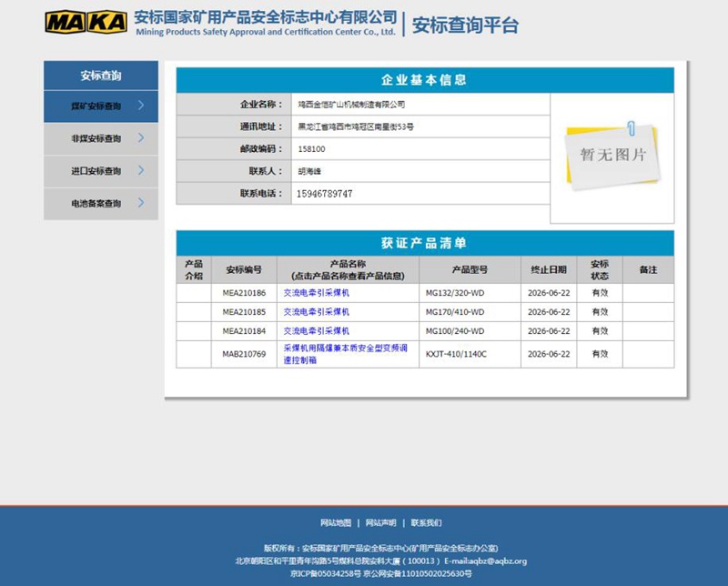The height and width of the screenshot is (586, 728).
Task: Click the phone number 15946789747
Action: coord(325,194)
